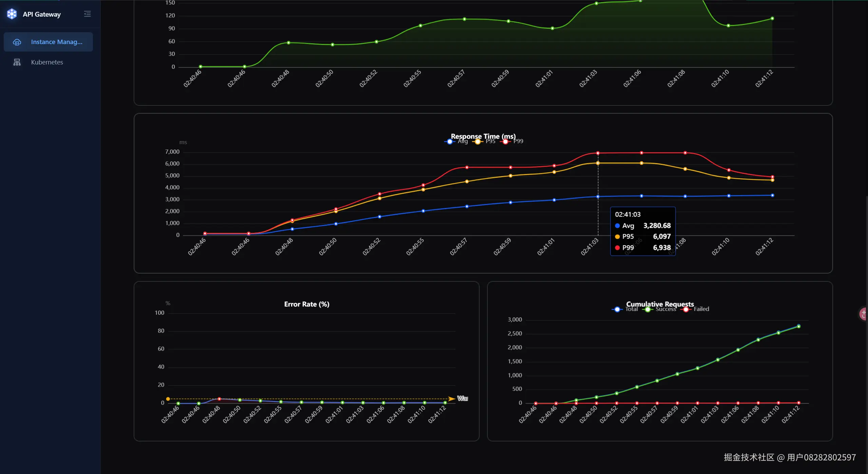Toggle the P99 series in Response Time legend

(x=512, y=141)
